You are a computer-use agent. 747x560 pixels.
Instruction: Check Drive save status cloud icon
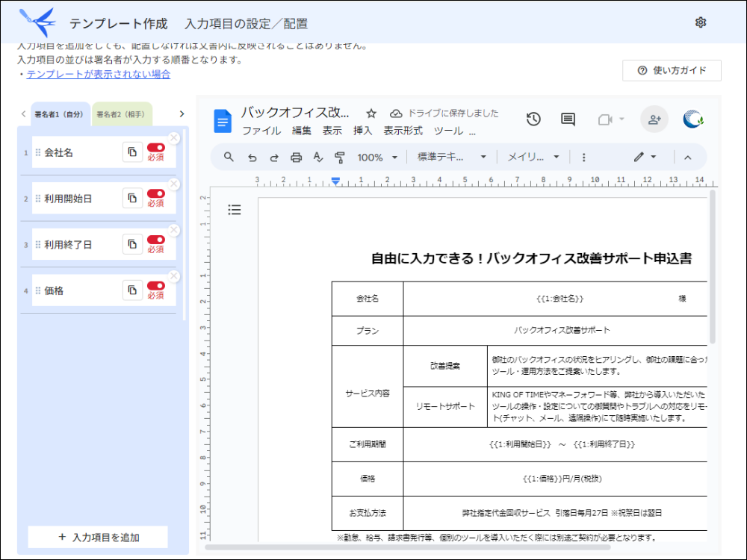click(396, 113)
